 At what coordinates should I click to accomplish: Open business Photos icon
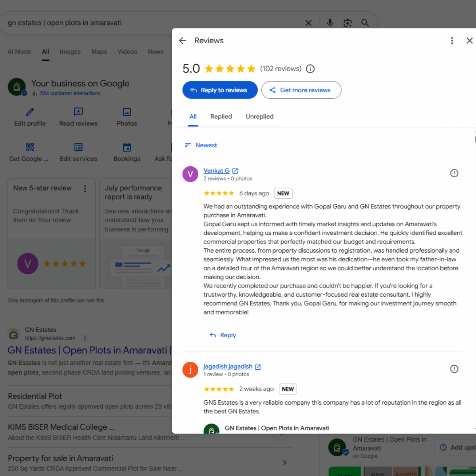(x=127, y=112)
